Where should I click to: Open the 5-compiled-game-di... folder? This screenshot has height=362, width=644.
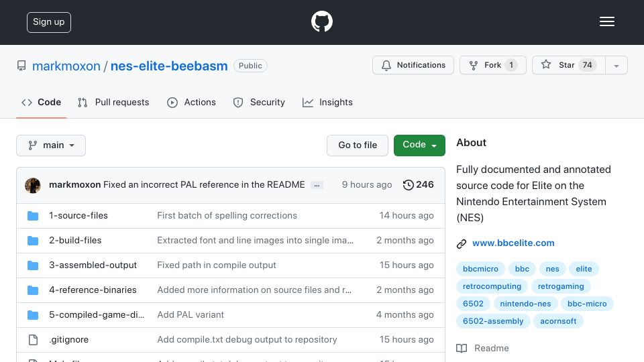click(97, 315)
